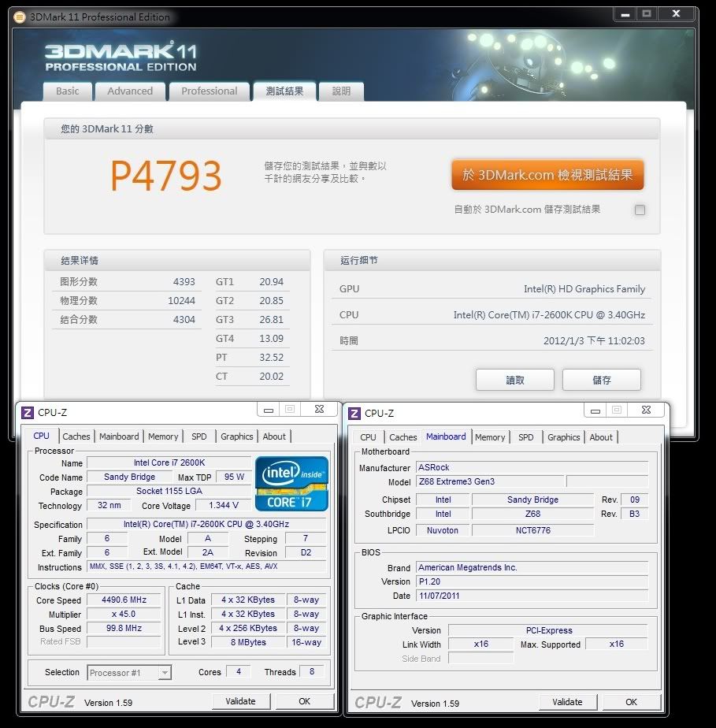
Task: Click the physics score 10244 value
Action: tap(181, 301)
